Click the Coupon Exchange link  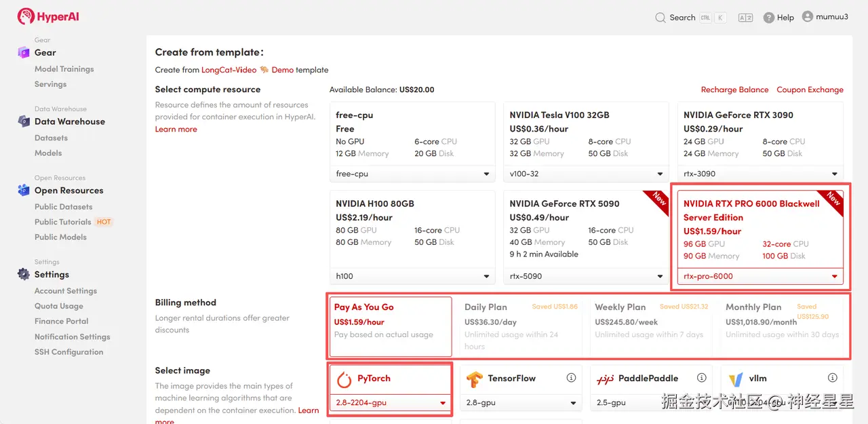point(810,90)
